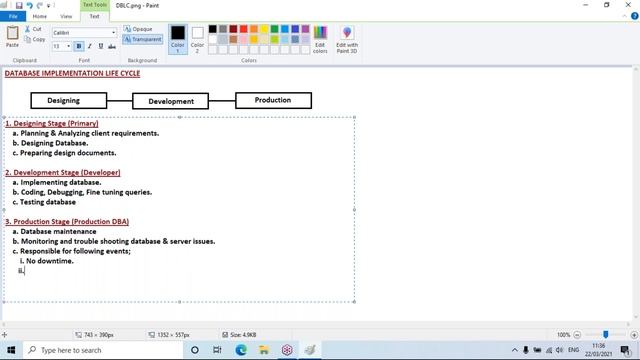Viewport: 640px width, 360px height.
Task: Click the Save icon in the title bar
Action: pos(19,5)
